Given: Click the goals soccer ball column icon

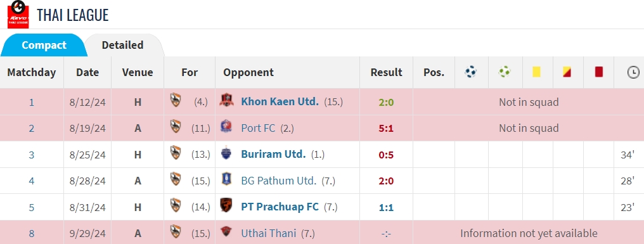Looking at the screenshot, I should click(471, 72).
